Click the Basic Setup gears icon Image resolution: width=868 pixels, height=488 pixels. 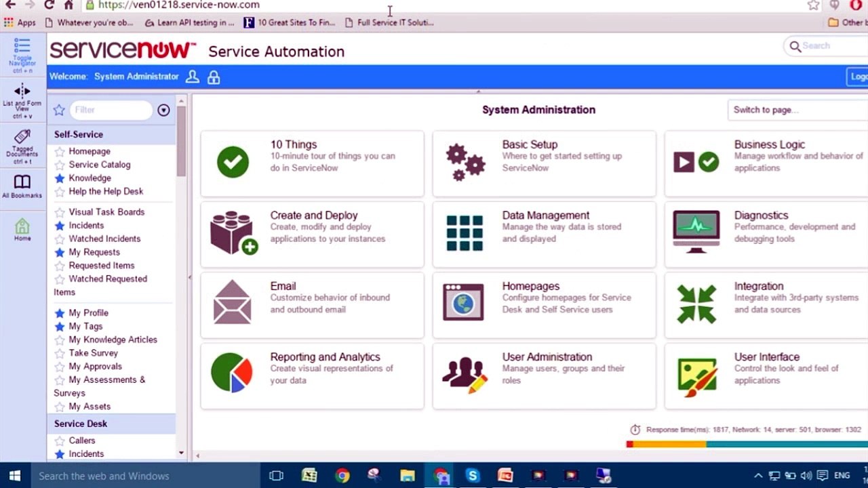tap(465, 163)
